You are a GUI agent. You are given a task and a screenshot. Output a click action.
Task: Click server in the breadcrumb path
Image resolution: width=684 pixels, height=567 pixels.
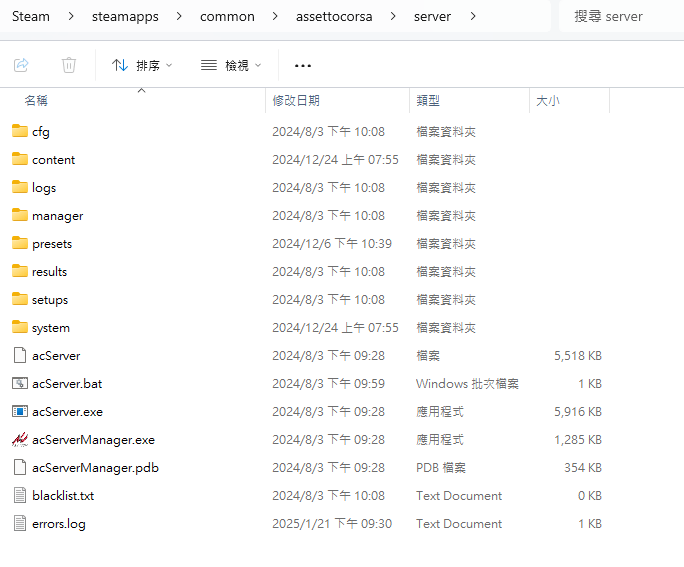pos(432,17)
